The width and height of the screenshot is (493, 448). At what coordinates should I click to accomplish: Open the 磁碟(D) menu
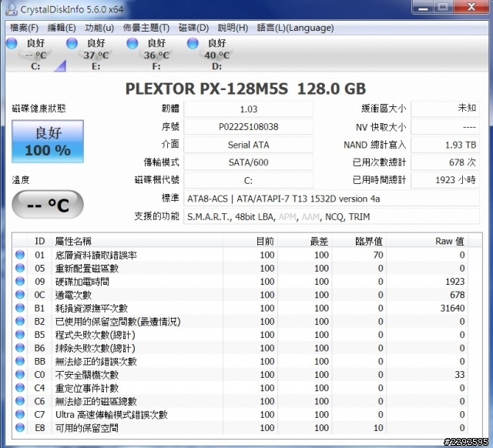193,28
